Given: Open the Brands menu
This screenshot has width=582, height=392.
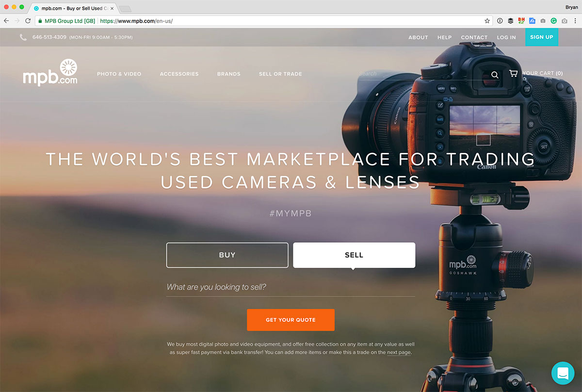Looking at the screenshot, I should pos(229,74).
